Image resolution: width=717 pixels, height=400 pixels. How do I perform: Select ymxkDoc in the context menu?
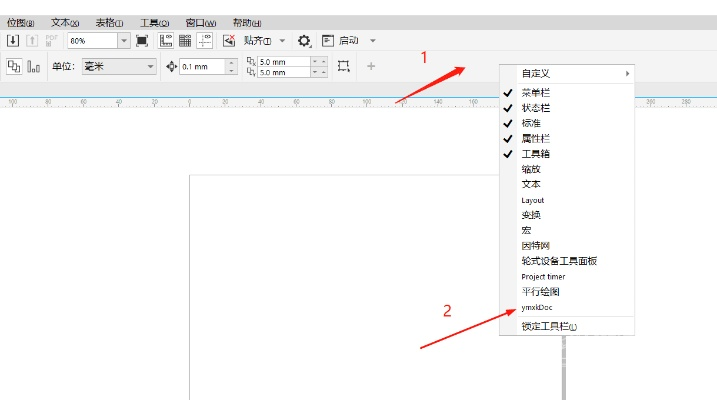[x=536, y=308]
